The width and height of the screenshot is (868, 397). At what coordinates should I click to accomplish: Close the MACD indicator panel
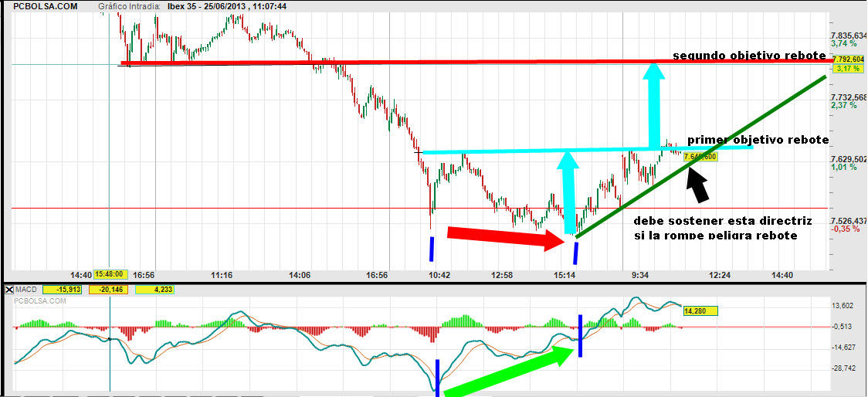(8, 290)
